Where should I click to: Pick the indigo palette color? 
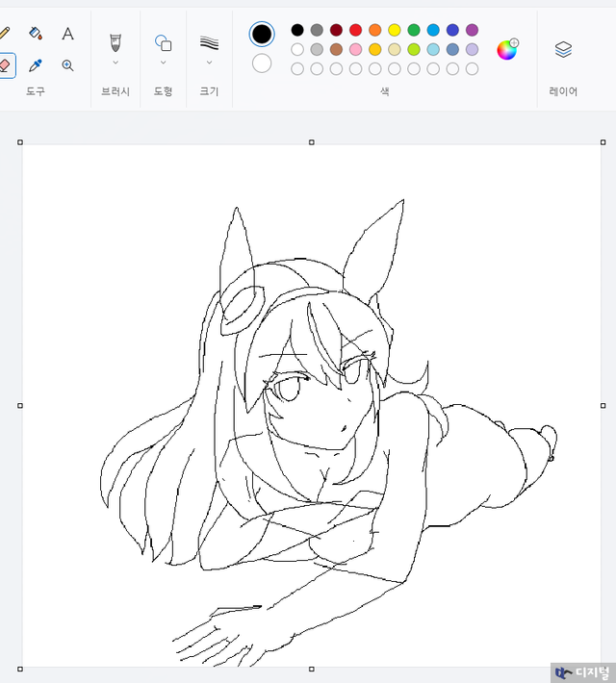pos(452,30)
